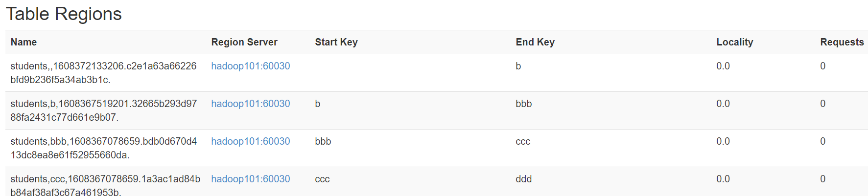Select region name students,b,1608367519201 cell
The width and height of the screenshot is (868, 196).
click(x=104, y=110)
